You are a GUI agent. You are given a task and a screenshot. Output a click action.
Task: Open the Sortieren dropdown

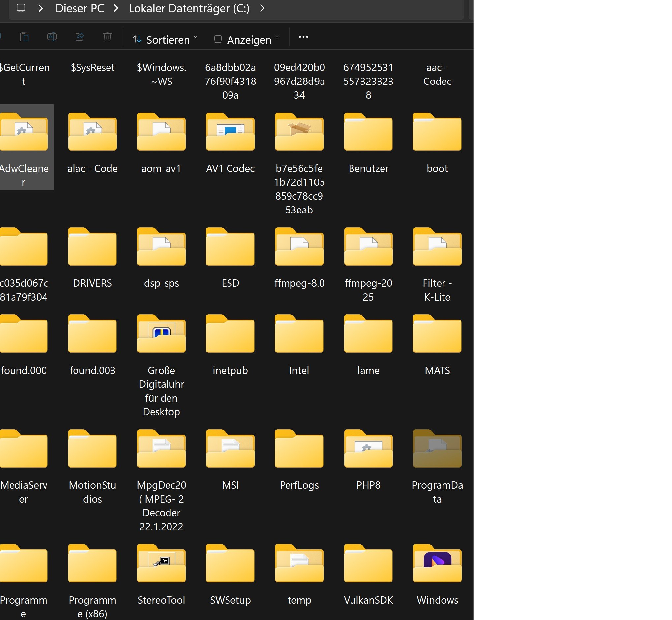pyautogui.click(x=165, y=40)
